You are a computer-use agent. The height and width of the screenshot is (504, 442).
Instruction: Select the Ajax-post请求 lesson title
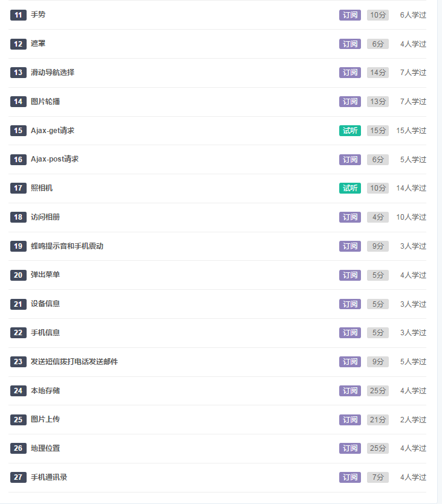[54, 159]
